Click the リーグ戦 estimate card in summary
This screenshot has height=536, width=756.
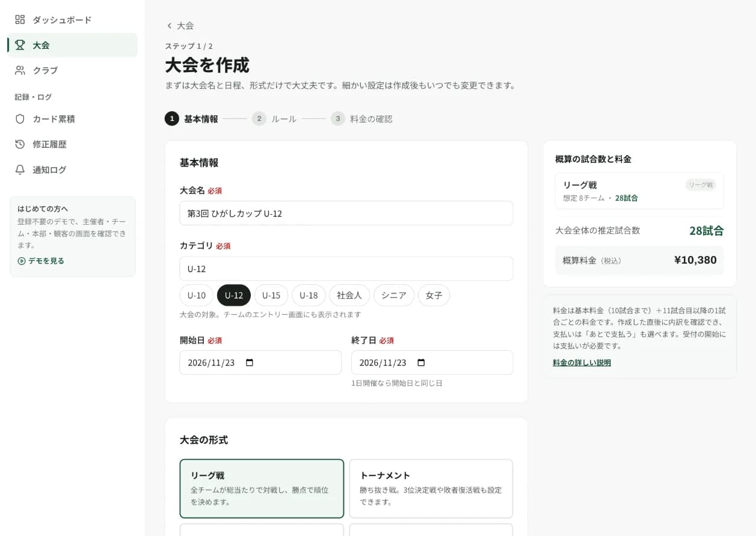pos(639,191)
